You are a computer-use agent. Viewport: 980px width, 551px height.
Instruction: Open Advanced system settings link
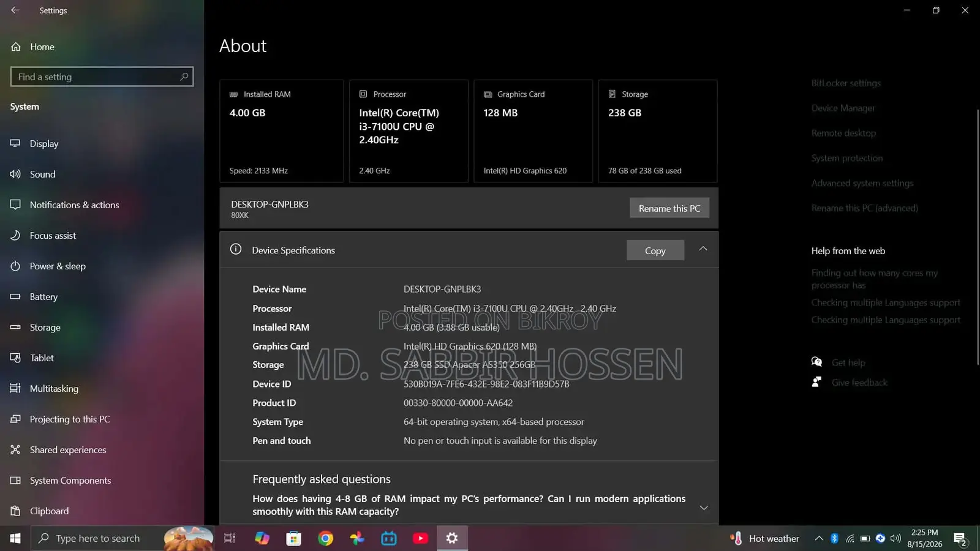(x=862, y=183)
